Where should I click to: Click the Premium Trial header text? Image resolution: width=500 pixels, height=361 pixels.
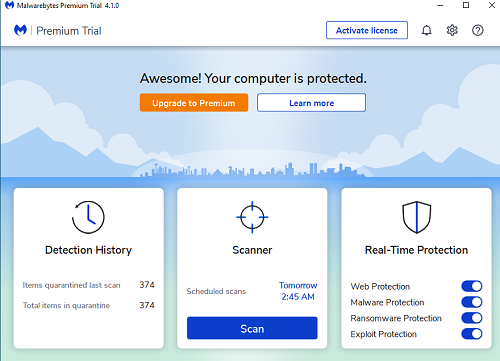tap(69, 31)
